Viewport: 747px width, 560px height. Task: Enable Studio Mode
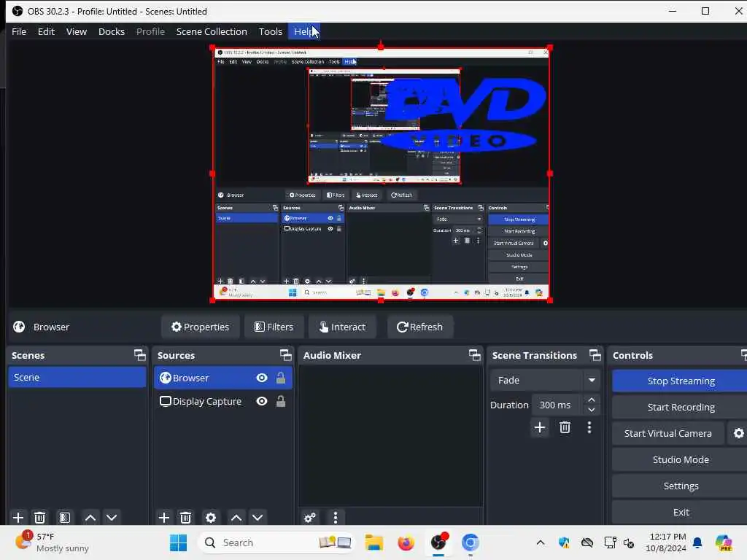pos(681,459)
